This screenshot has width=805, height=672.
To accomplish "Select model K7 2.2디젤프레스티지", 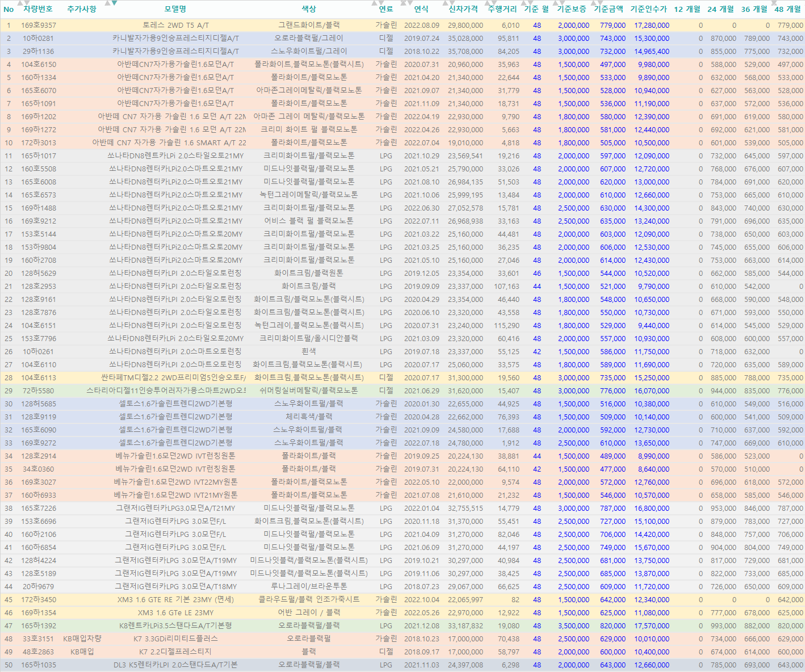I will [175, 652].
